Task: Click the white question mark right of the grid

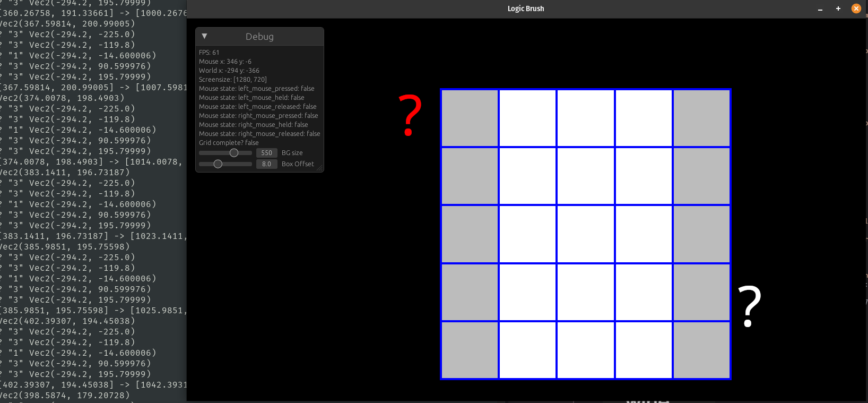Action: coord(749,305)
